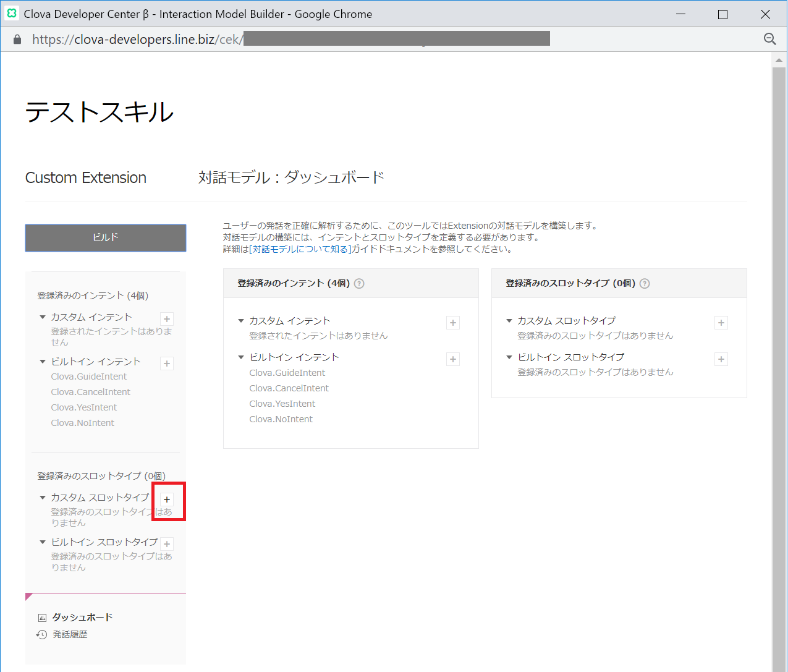Screen dimensions: 788x672
Task: Add built-in slot type from dashboard panel
Action: pyautogui.click(x=721, y=359)
